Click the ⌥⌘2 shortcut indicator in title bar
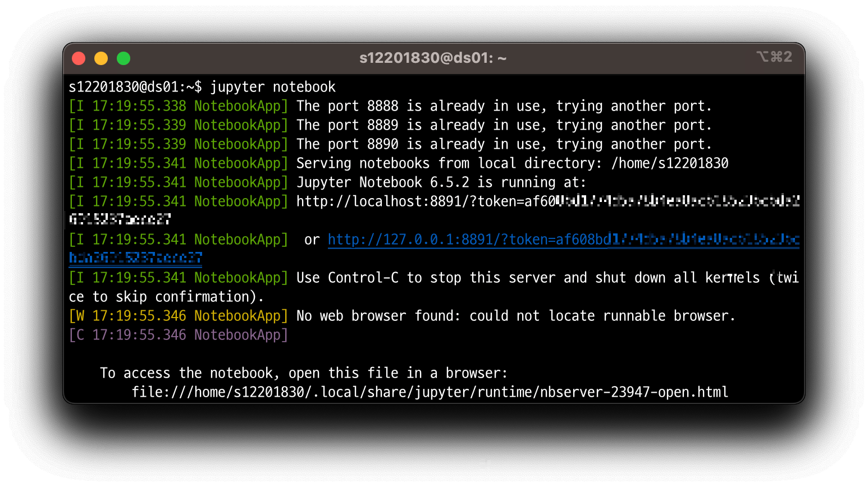868x487 pixels. point(774,57)
